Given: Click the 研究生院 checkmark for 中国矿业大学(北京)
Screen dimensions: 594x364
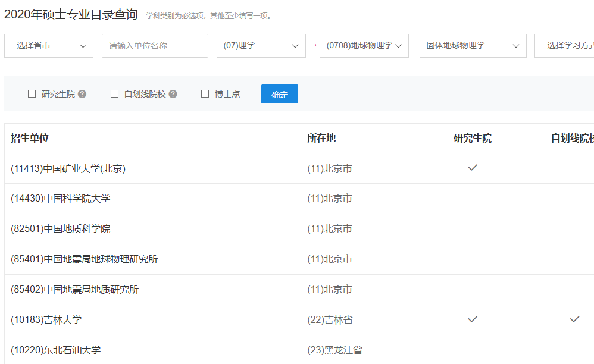Looking at the screenshot, I should point(473,168).
